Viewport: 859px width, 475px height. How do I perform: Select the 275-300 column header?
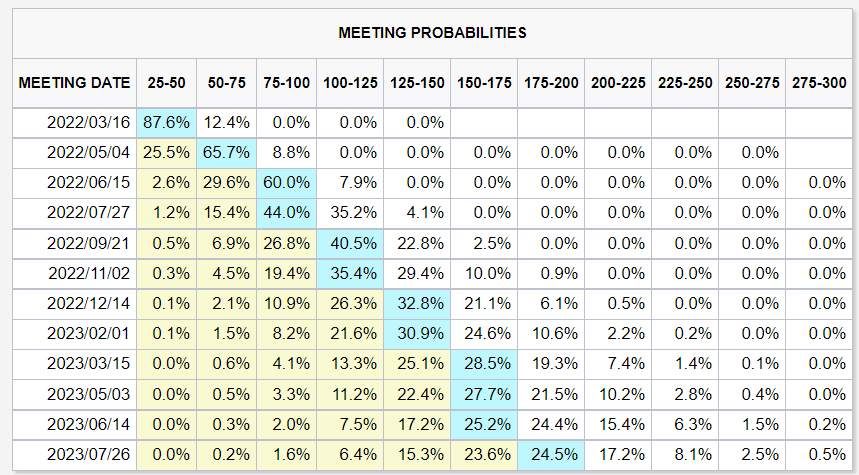pyautogui.click(x=818, y=82)
